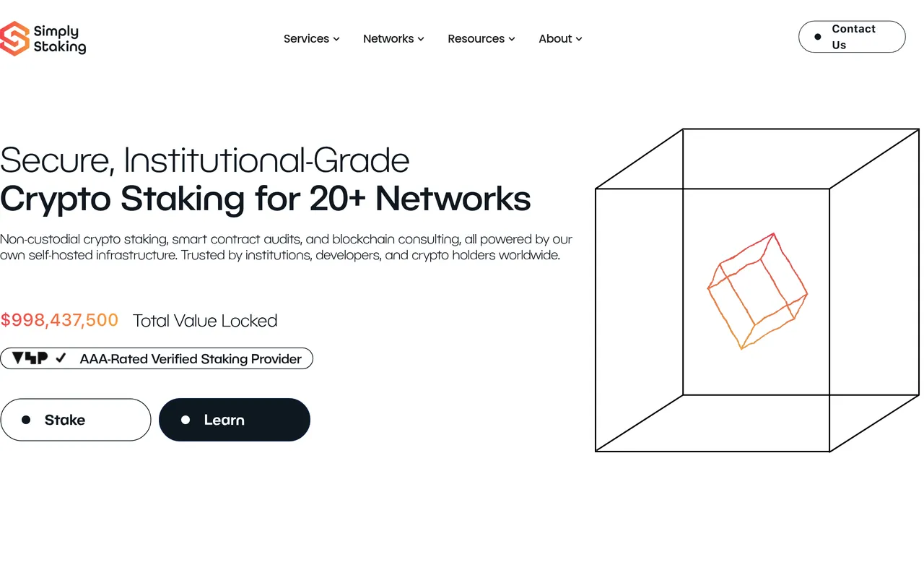Image resolution: width=924 pixels, height=578 pixels.
Task: Click the VSP logo in the badge
Action: click(30, 358)
